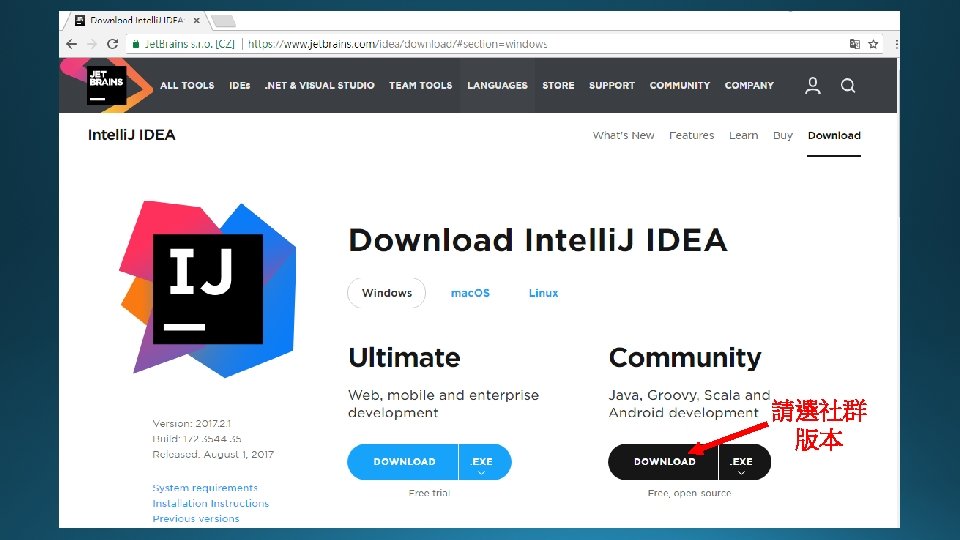The image size is (960, 540).
Task: Open the Learn page tab
Action: [x=743, y=135]
